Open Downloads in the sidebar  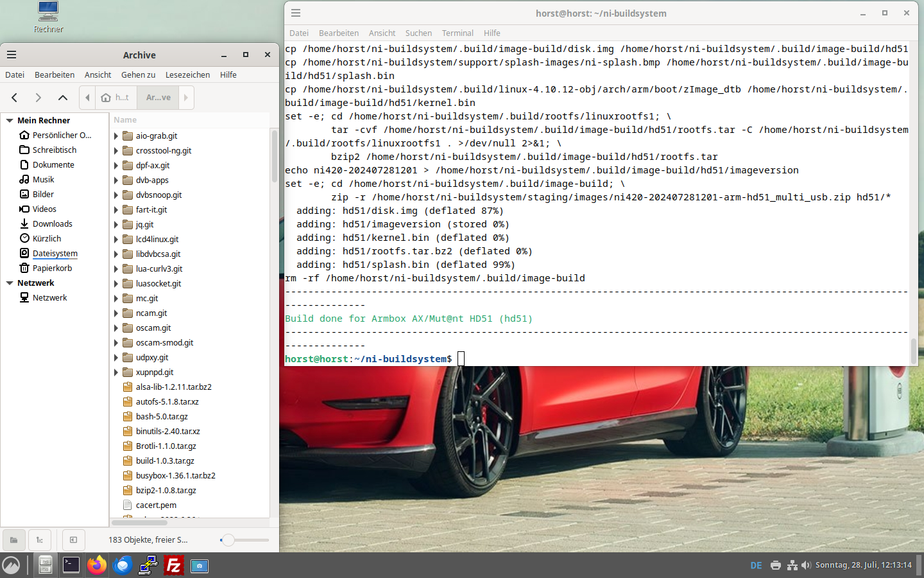tap(52, 223)
